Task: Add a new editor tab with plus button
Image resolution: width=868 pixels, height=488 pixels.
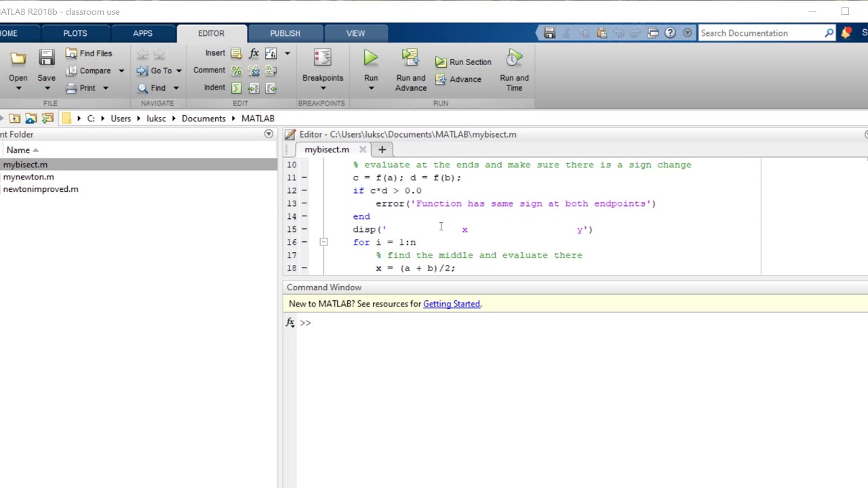Action: coord(382,150)
